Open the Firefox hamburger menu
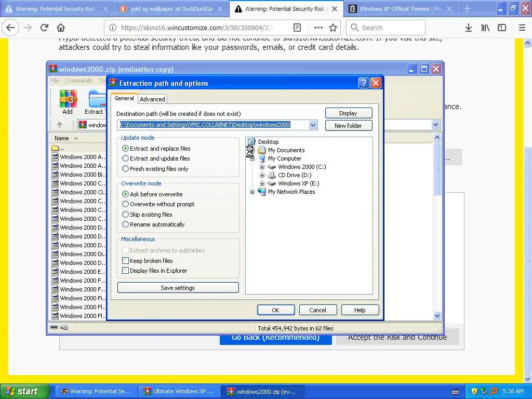The width and height of the screenshot is (532, 399). tap(522, 28)
